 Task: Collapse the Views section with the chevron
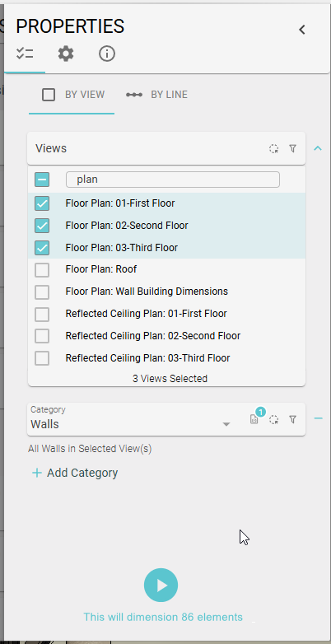[x=318, y=149]
